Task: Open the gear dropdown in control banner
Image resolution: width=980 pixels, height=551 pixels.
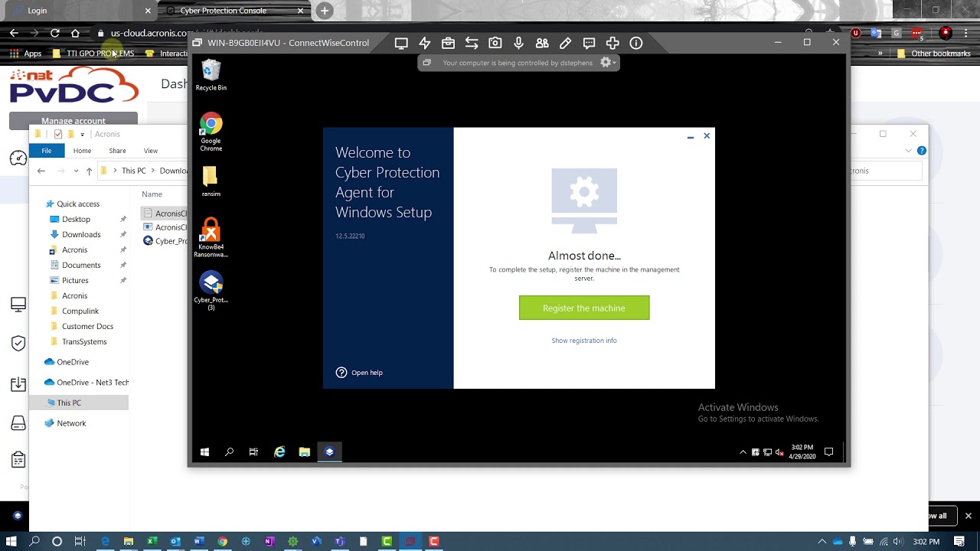Action: click(608, 63)
